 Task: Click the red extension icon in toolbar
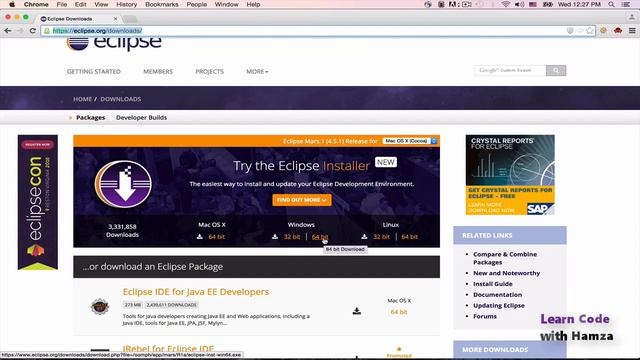pyautogui.click(x=618, y=31)
